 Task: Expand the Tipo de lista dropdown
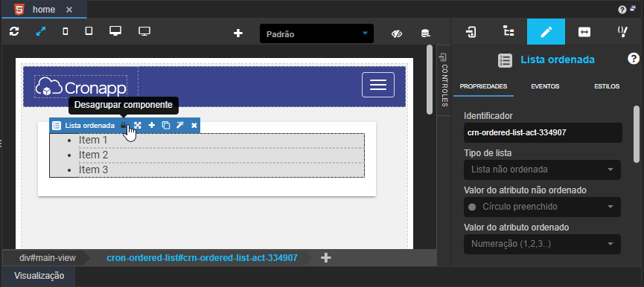point(542,170)
